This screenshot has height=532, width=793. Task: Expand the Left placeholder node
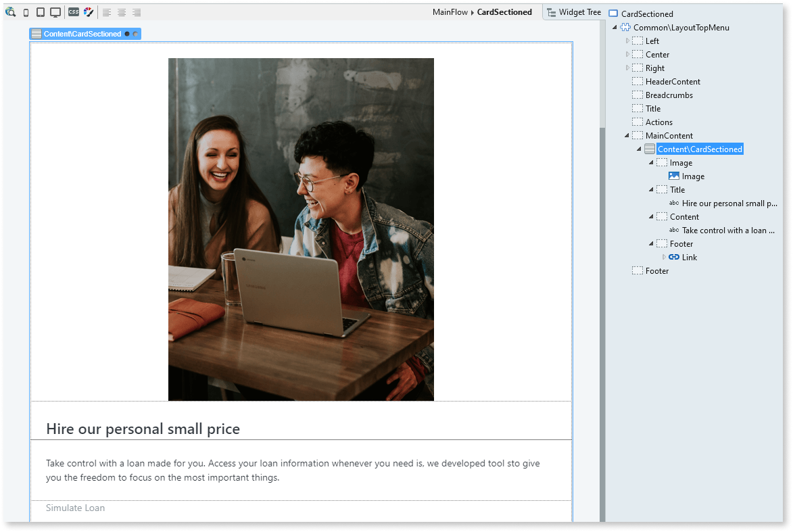pyautogui.click(x=627, y=41)
